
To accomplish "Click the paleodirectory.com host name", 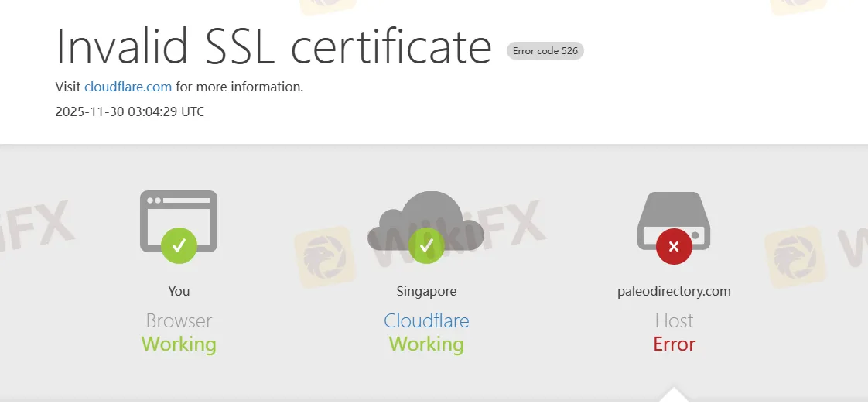I will (674, 291).
